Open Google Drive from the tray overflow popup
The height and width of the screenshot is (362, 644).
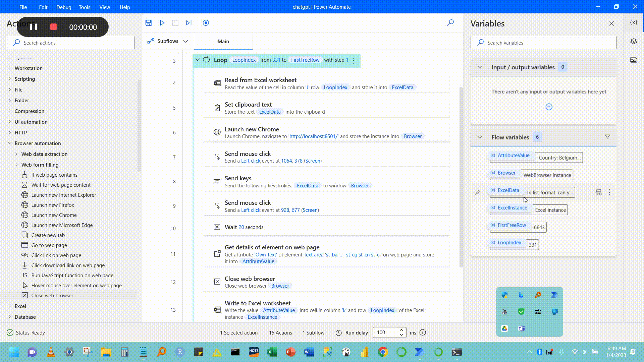[x=504, y=328]
